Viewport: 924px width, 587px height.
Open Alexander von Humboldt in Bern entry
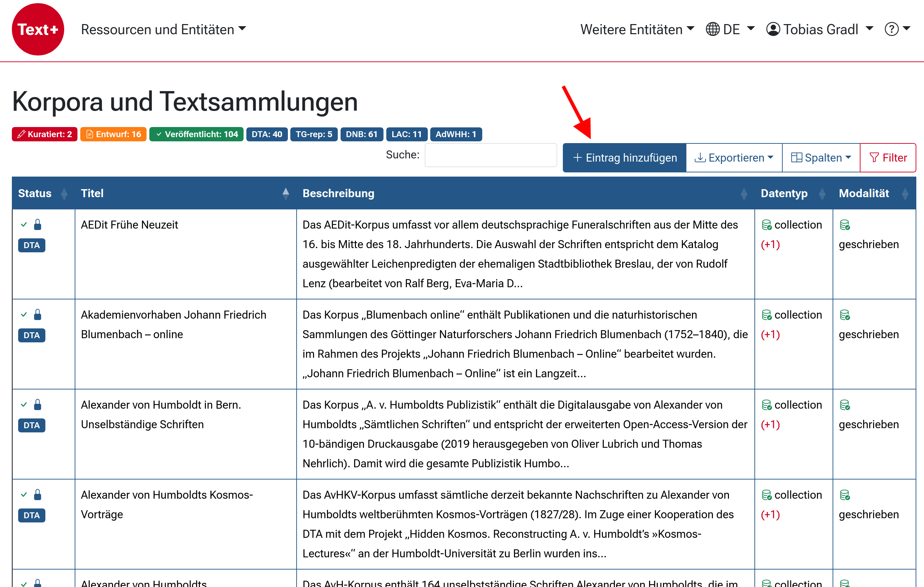[161, 415]
